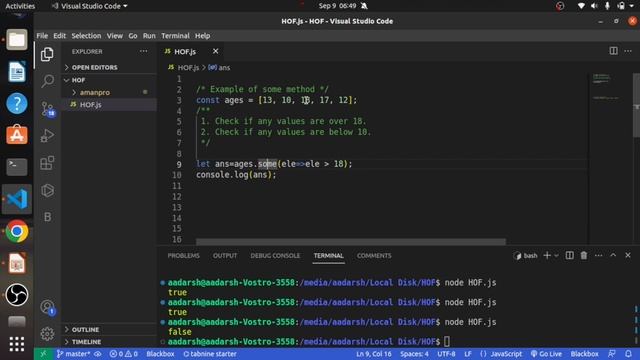Open the Selection menu
The height and width of the screenshot is (360, 640).
coord(86,36)
